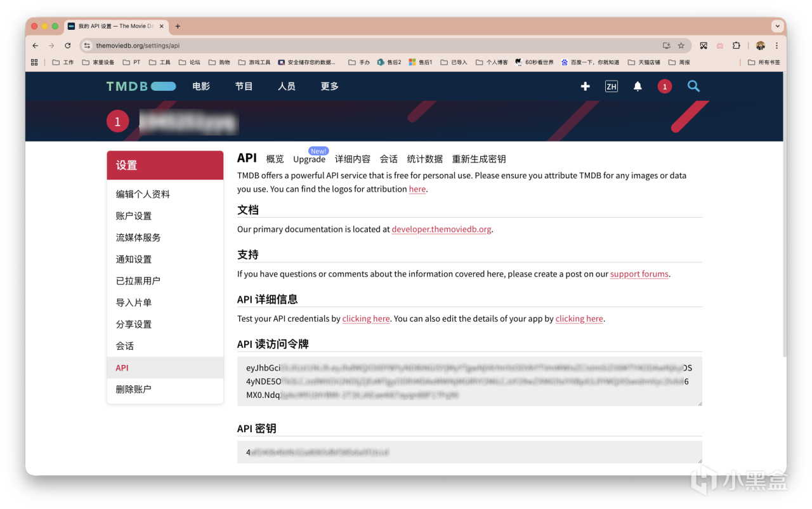Select 编辑个人资料 in settings sidebar
Image resolution: width=812 pixels, height=509 pixels.
(x=165, y=194)
